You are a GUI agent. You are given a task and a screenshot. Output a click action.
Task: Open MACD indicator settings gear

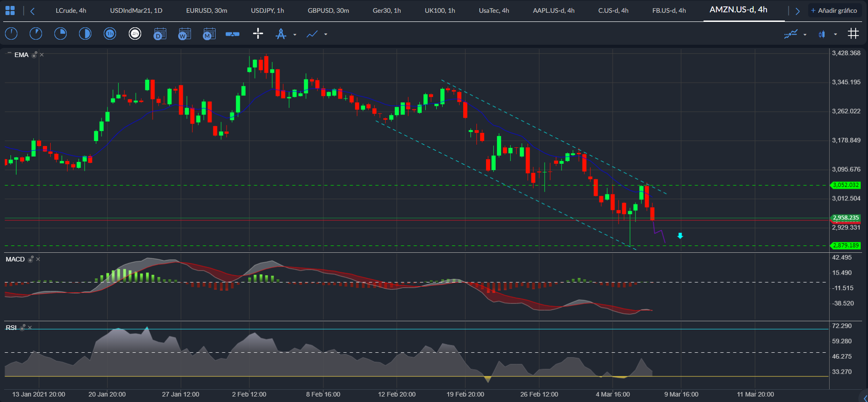(x=31, y=259)
